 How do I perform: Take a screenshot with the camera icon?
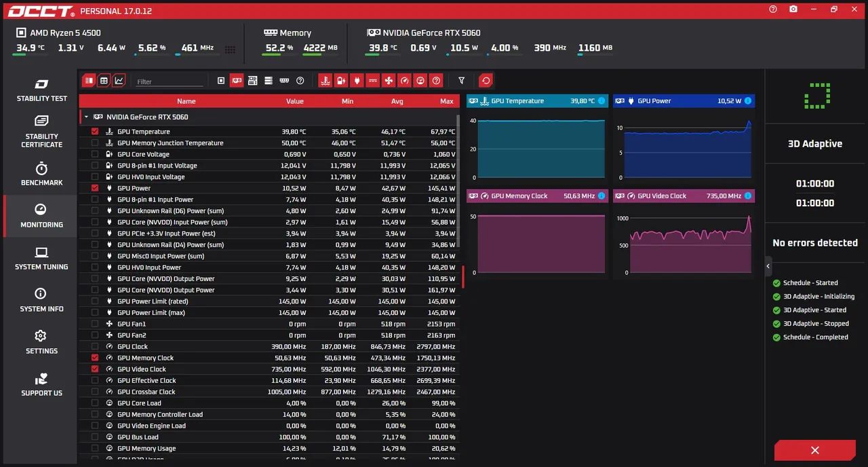click(793, 10)
